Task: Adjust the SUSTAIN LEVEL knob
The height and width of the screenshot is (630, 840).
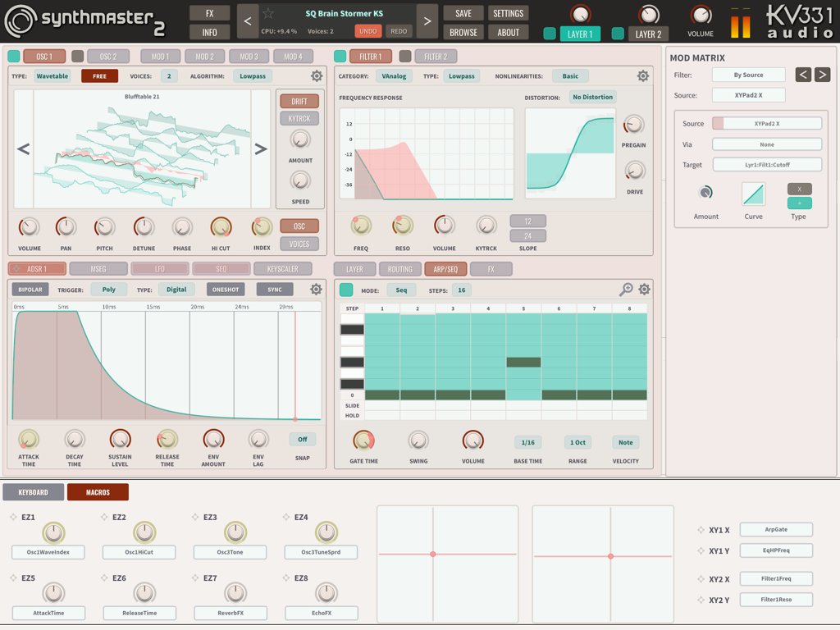Action: pyautogui.click(x=120, y=437)
